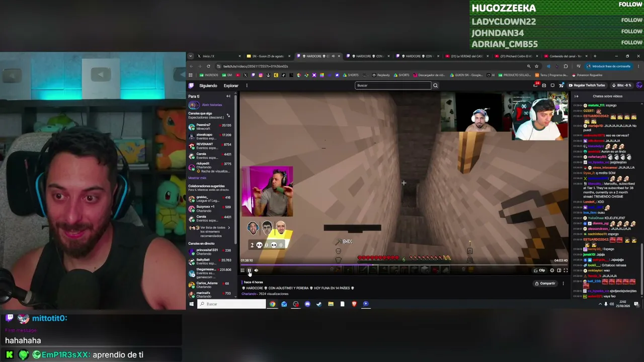Viewport: 644px width, 362px height.
Task: Open alexelcapo channel in sidebar
Action: [210, 136]
